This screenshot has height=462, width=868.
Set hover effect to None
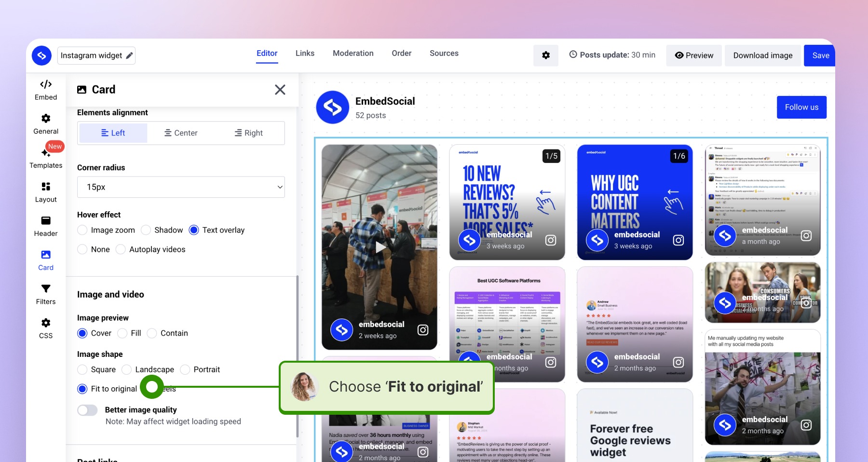[x=82, y=249]
